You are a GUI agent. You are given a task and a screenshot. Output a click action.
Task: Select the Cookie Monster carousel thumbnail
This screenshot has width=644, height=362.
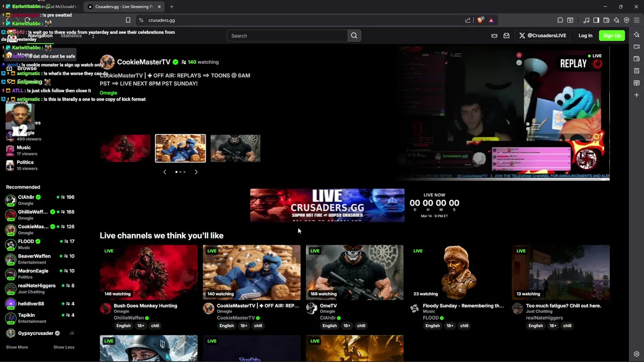click(181, 148)
